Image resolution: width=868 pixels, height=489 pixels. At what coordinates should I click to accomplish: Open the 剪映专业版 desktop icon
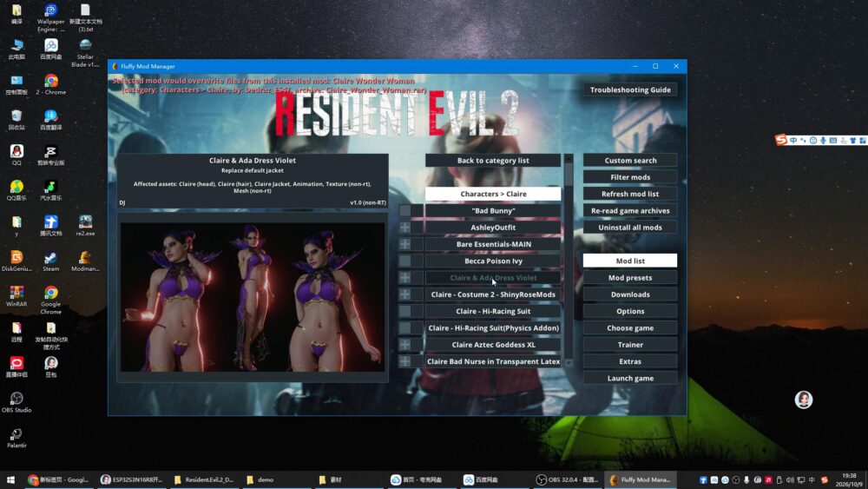(51, 155)
